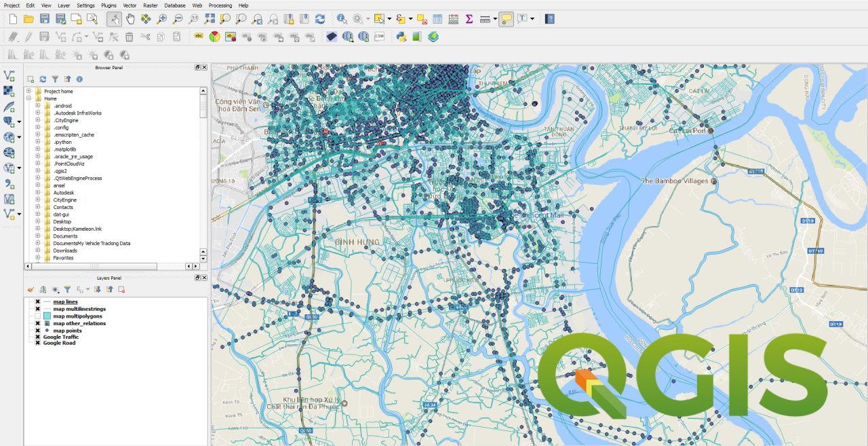Open the Python console
This screenshot has height=446, width=868.
(x=401, y=37)
